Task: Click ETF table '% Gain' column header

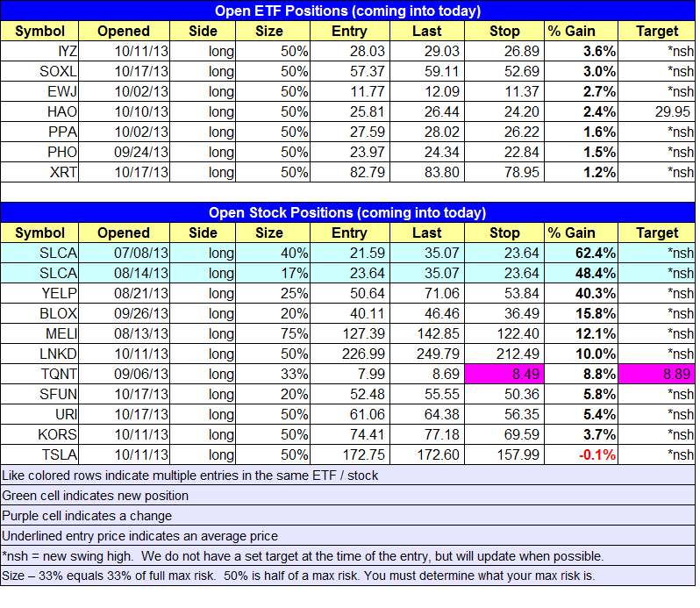Action: (x=582, y=31)
